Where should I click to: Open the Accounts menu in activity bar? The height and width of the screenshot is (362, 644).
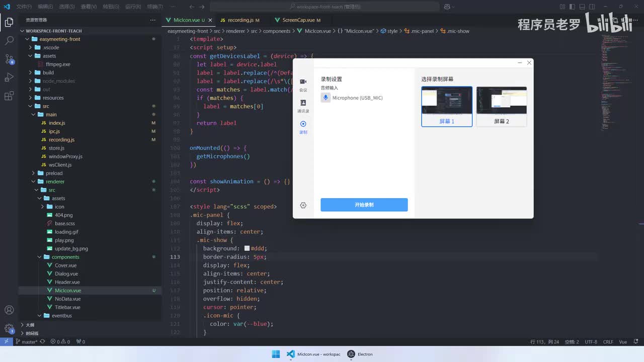pos(9,310)
